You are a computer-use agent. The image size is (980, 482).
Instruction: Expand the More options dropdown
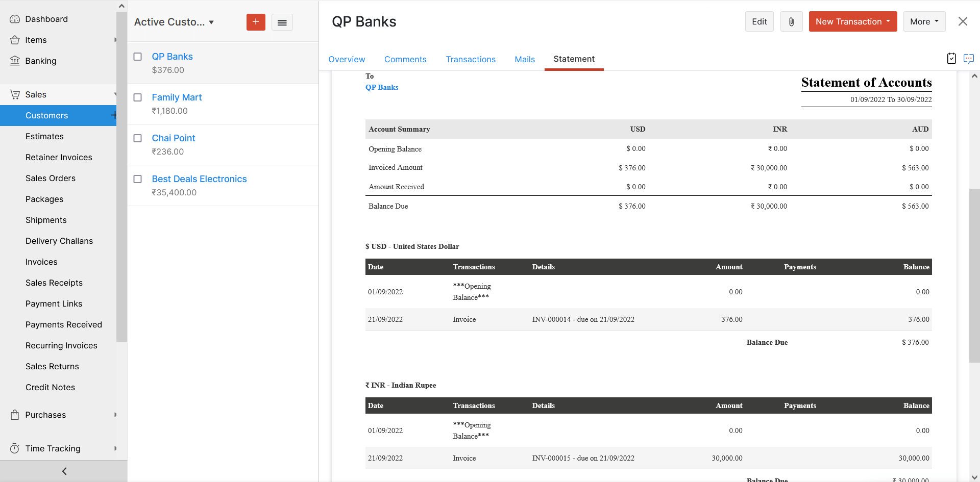[924, 21]
